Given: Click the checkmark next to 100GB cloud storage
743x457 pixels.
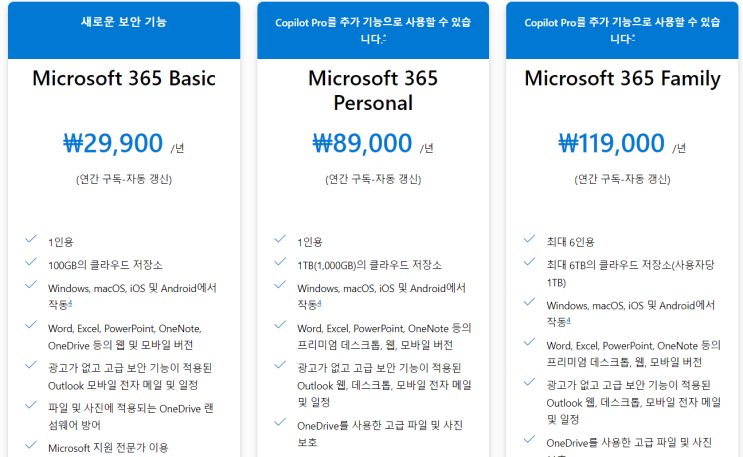Looking at the screenshot, I should click(31, 264).
